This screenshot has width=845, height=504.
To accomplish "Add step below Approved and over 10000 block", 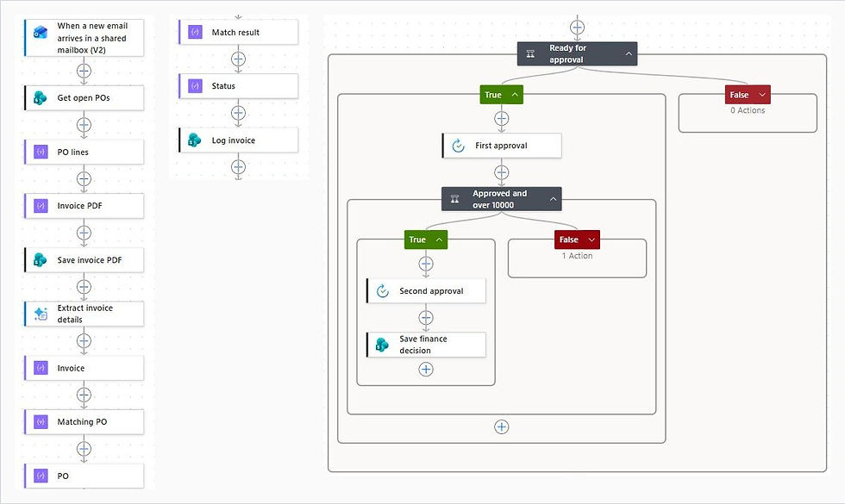I will 502,427.
